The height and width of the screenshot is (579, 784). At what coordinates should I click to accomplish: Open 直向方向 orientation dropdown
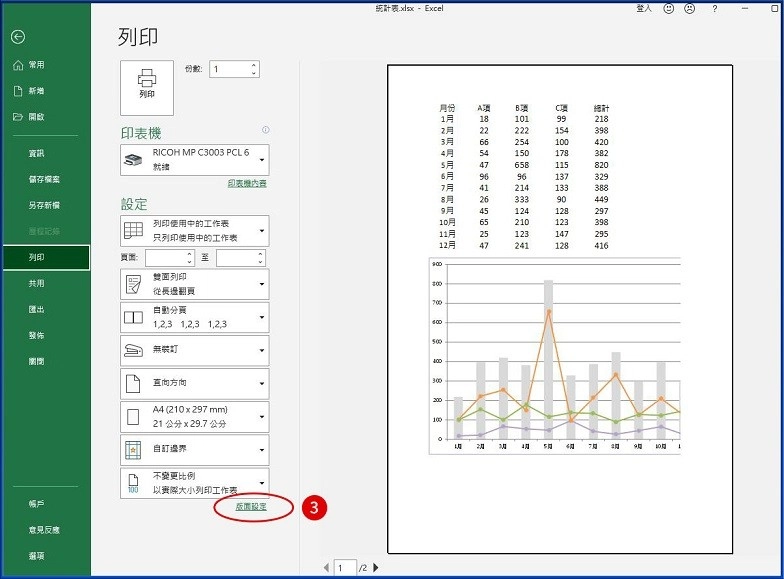point(194,384)
